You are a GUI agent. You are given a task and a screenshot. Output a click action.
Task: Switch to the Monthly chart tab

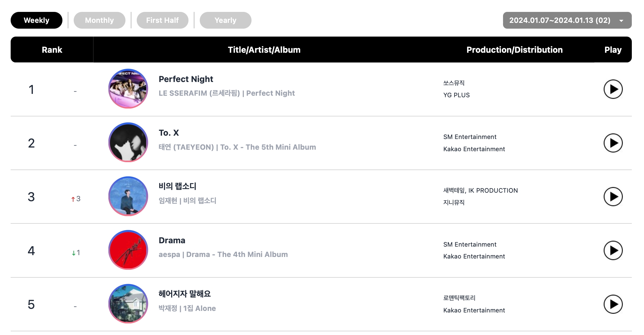(x=99, y=20)
